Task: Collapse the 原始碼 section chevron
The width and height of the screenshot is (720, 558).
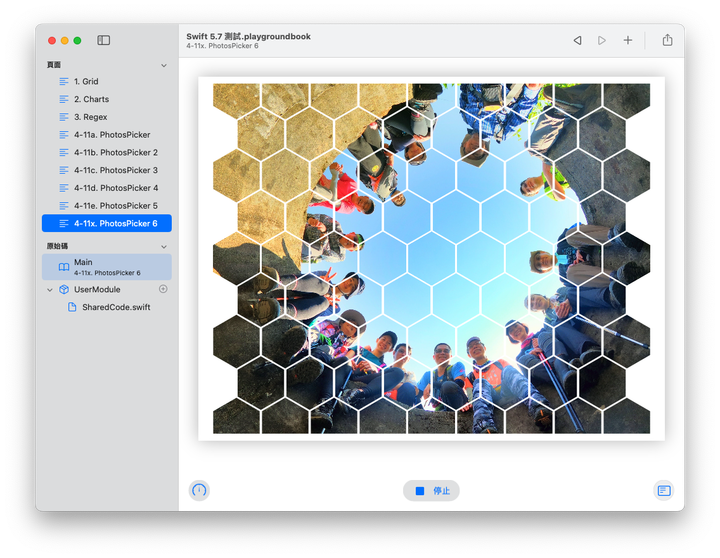Action: (164, 247)
